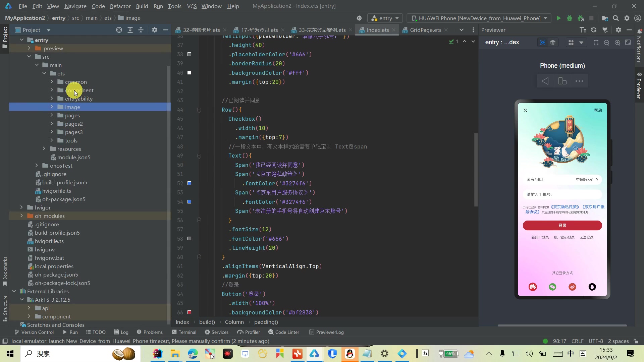Image resolution: width=644 pixels, height=362 pixels.
Task: Expand the 'ArkTS-3.2.12.5' library node
Action: pos(22,300)
